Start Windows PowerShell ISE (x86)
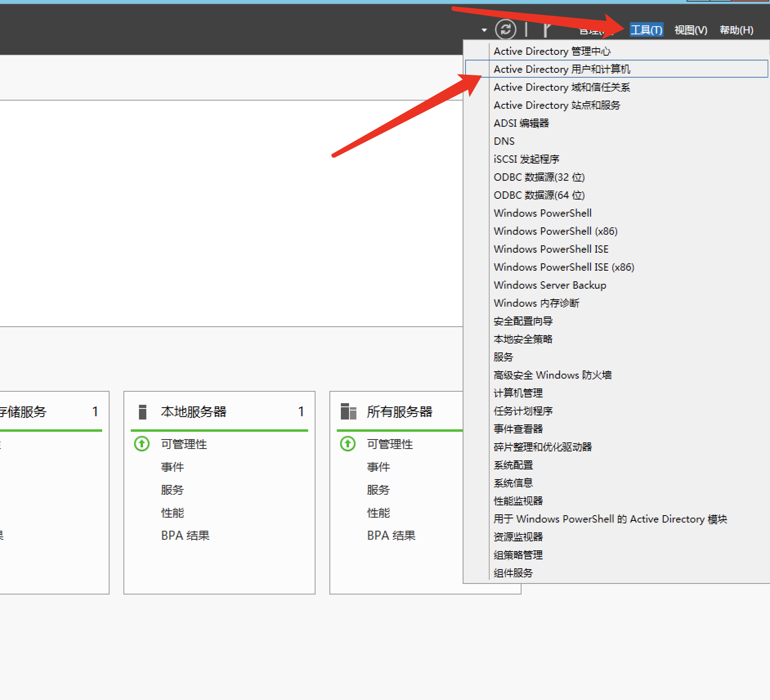Screen dimensions: 770x700 (x=564, y=267)
